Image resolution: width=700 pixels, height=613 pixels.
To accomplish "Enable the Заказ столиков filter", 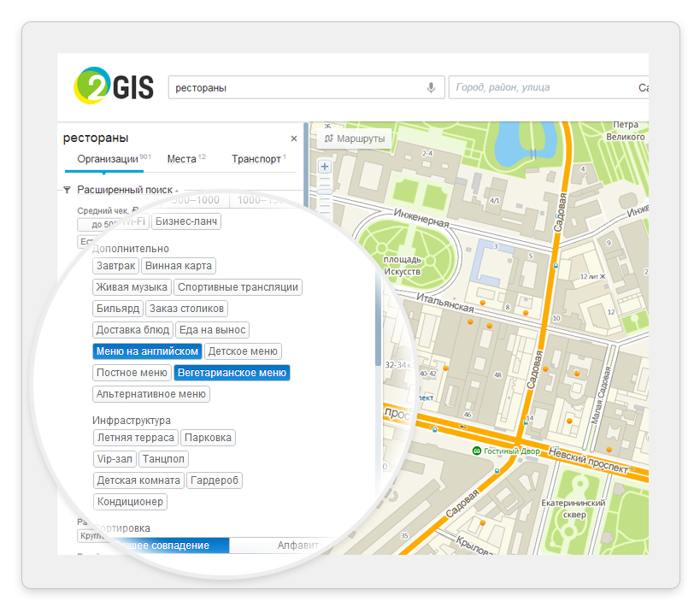I will (186, 309).
